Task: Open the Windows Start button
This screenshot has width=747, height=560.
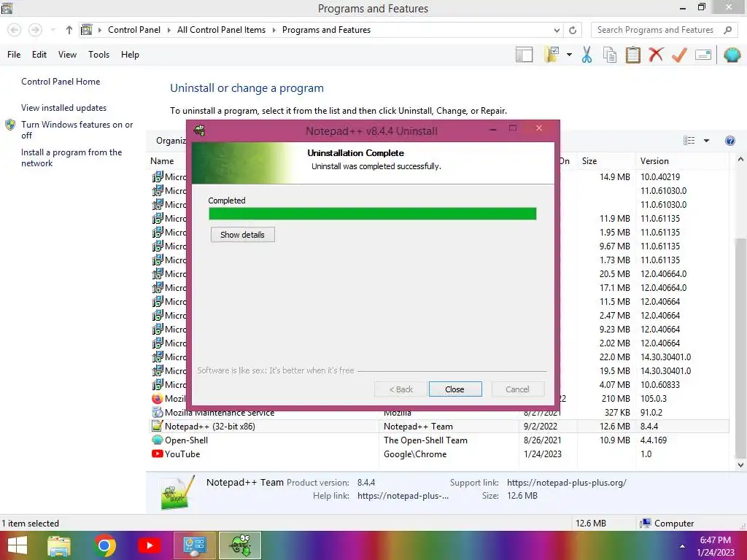Action: coord(18,545)
